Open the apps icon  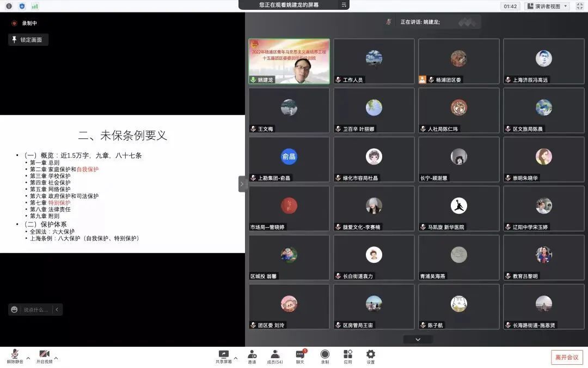coord(347,357)
